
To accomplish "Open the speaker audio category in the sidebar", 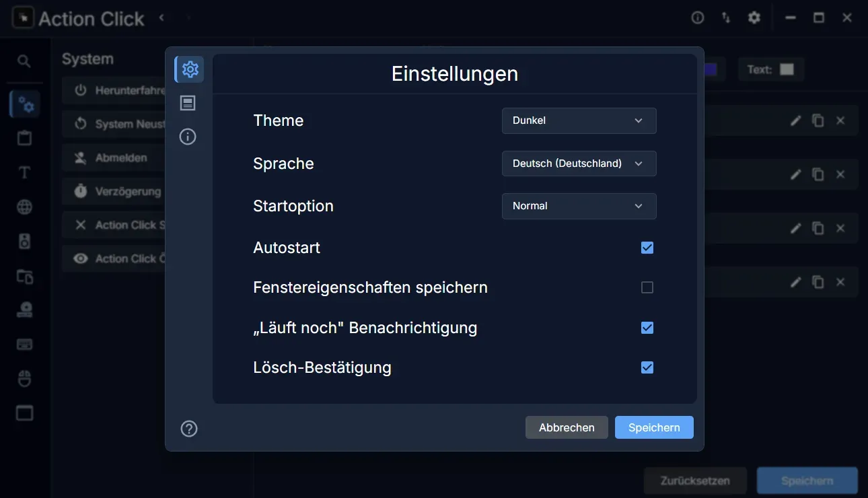I will pos(24,242).
